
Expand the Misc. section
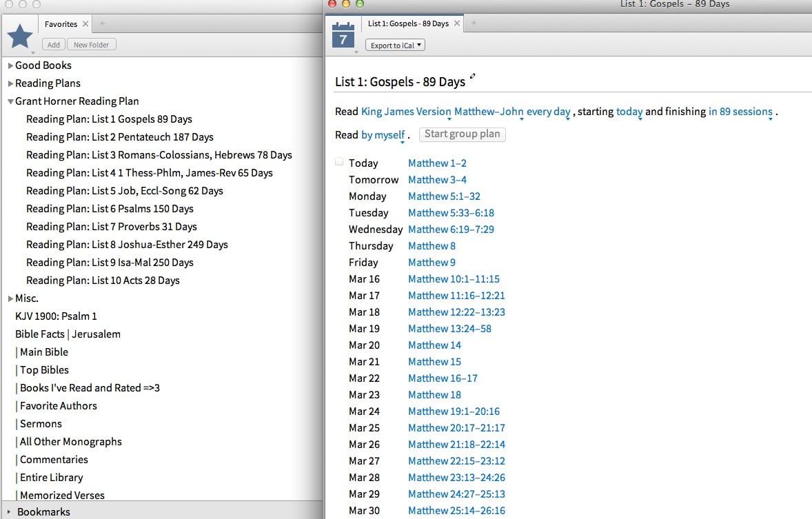point(11,298)
